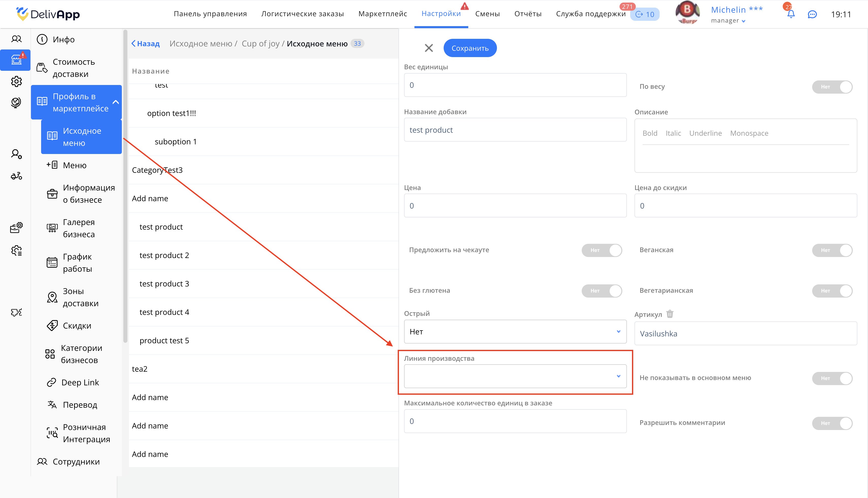Collapse the Профиль в маркетплейсе section
Screen dimensions: 868x498
pyautogui.click(x=116, y=102)
